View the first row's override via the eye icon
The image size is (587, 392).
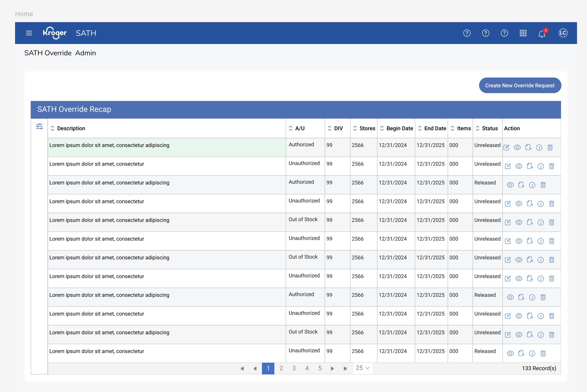tap(517, 147)
